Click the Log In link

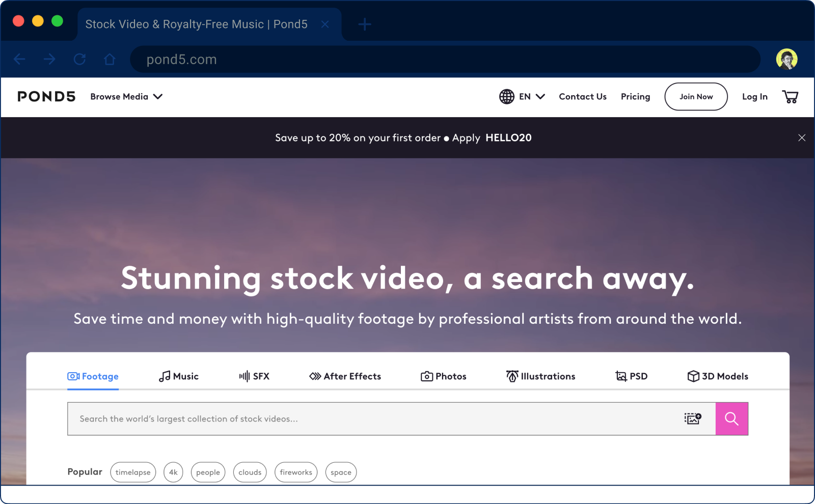click(754, 97)
